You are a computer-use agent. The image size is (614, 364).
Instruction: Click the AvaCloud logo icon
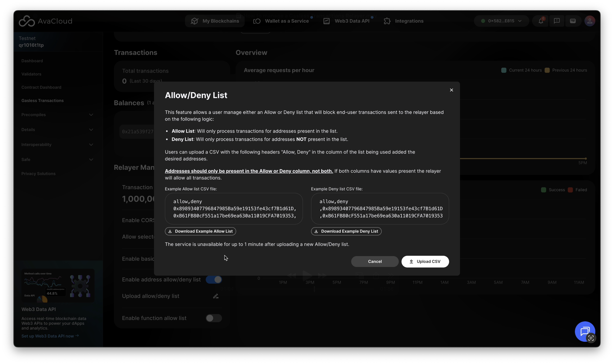click(x=27, y=21)
